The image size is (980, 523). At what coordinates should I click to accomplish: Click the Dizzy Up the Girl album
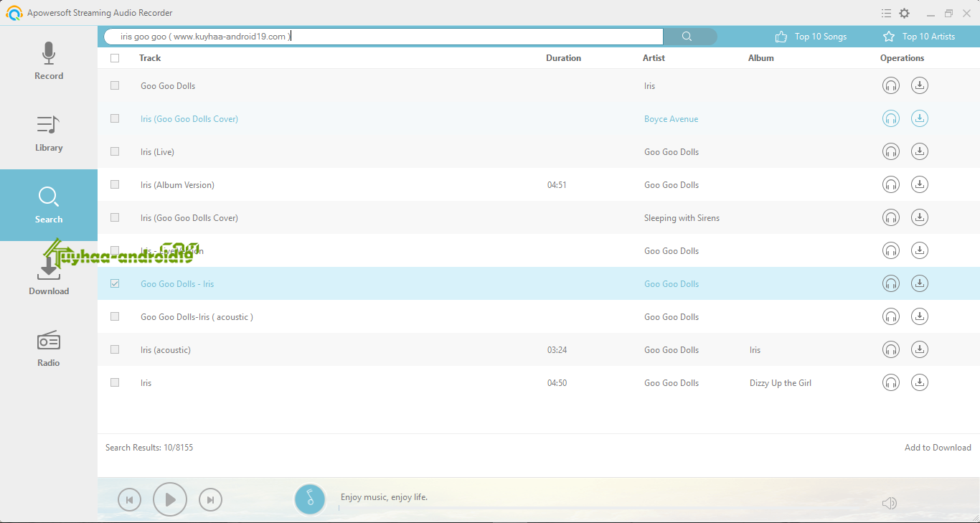point(781,383)
